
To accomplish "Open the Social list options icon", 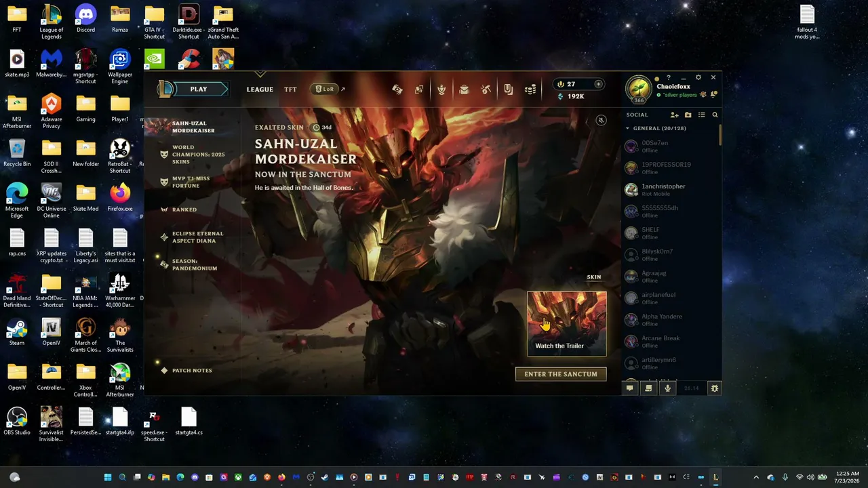I will click(701, 115).
